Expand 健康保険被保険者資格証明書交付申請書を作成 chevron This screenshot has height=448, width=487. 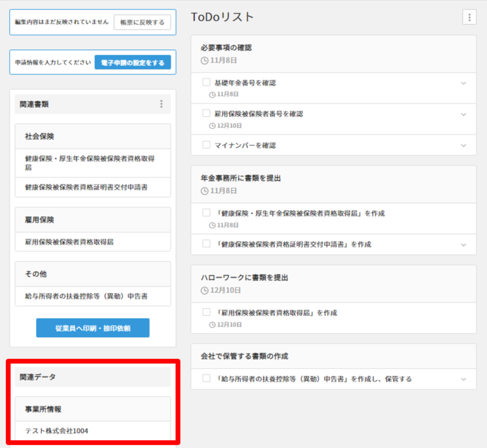click(464, 245)
